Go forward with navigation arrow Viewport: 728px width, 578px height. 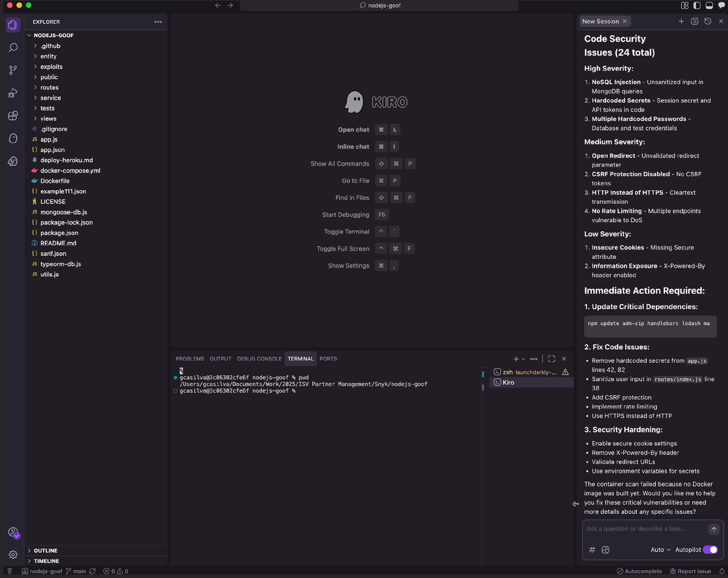point(230,6)
